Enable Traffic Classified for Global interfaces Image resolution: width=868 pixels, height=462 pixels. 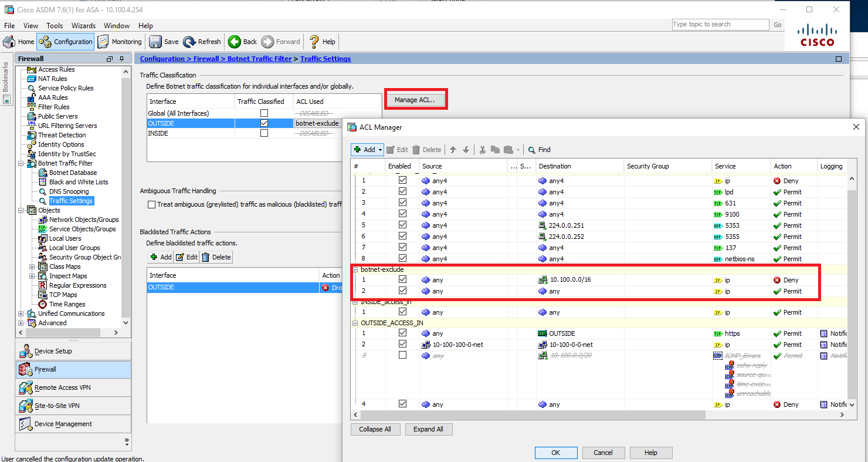(264, 113)
